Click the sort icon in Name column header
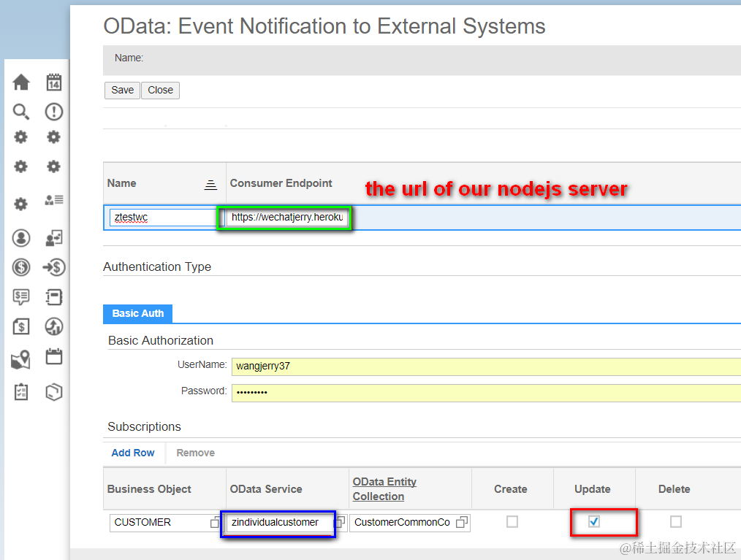This screenshot has height=560, width=741. tap(210, 185)
